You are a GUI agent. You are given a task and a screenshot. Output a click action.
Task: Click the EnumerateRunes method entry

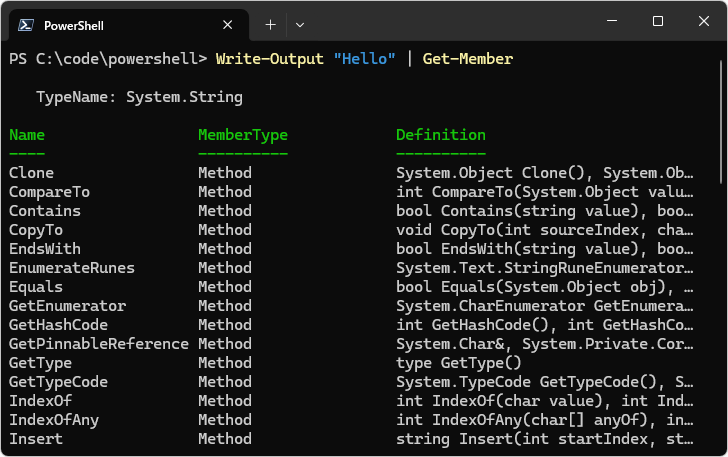tap(71, 268)
